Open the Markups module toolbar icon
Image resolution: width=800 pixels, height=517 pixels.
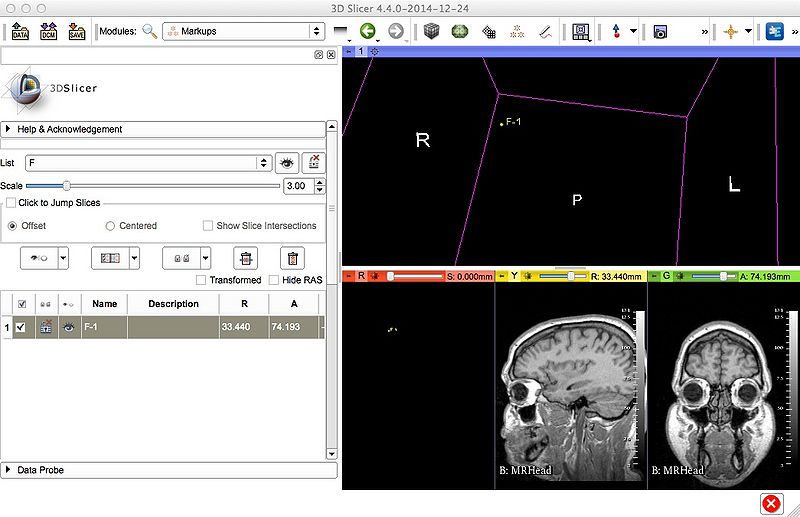tap(517, 32)
